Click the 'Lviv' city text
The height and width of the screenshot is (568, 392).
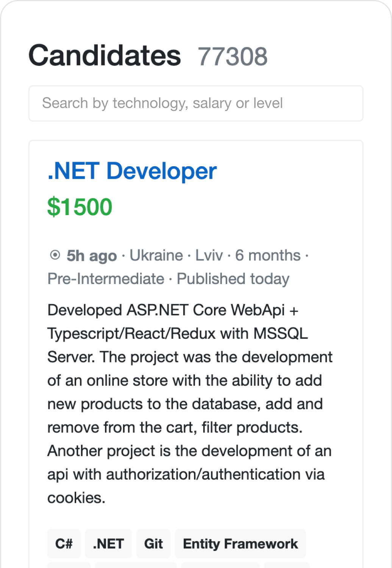pos(209,256)
